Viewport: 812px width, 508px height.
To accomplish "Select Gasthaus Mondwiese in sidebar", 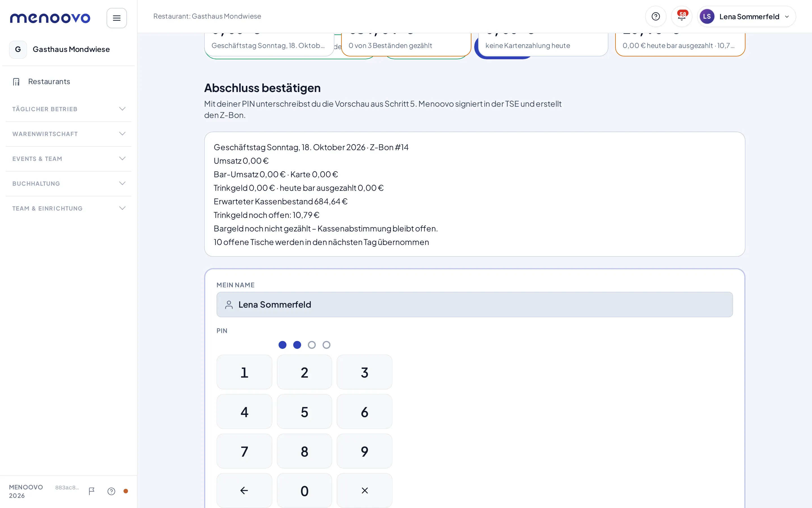I will tap(69, 49).
